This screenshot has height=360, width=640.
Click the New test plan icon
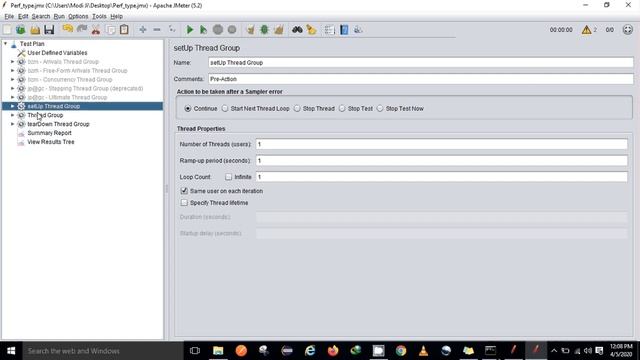coord(7,29)
